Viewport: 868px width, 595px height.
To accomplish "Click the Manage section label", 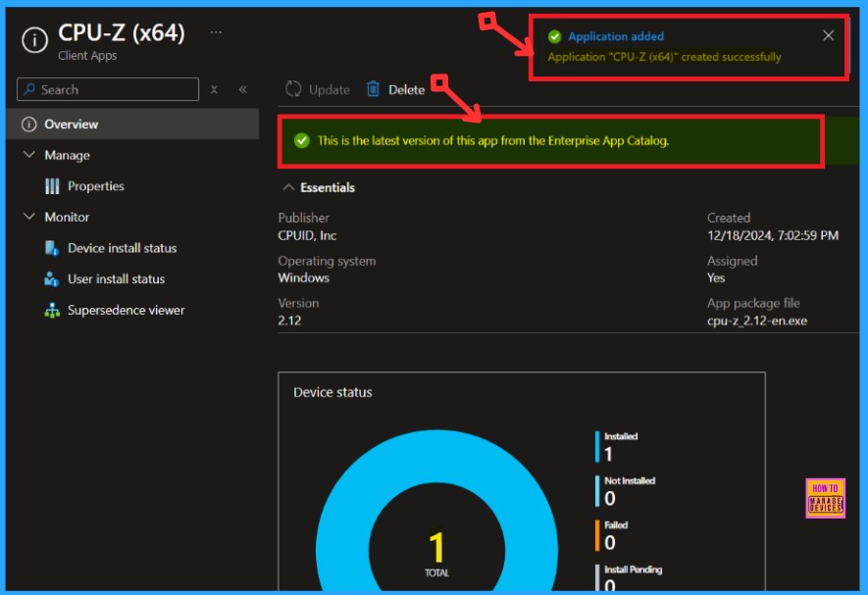I will [x=67, y=156].
